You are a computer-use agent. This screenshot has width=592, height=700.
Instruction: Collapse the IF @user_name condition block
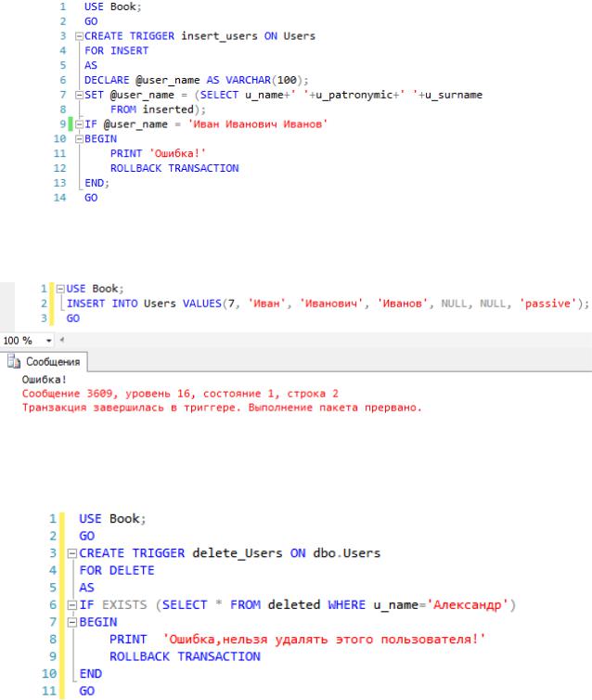(79, 124)
